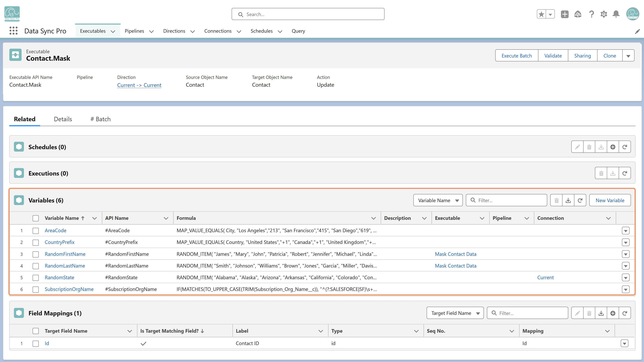Image resolution: width=644 pixels, height=362 pixels.
Task: Open the Connections nav item
Action: (218, 31)
